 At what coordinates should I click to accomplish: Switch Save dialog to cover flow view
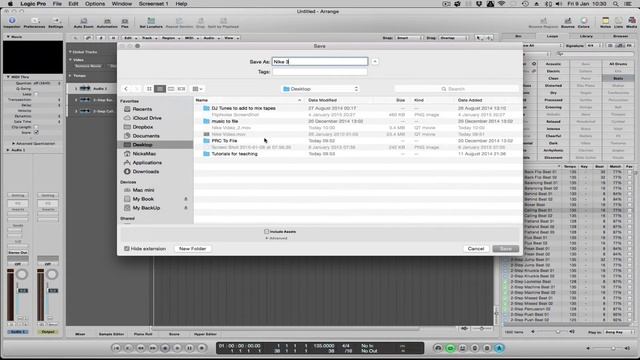pos(182,89)
